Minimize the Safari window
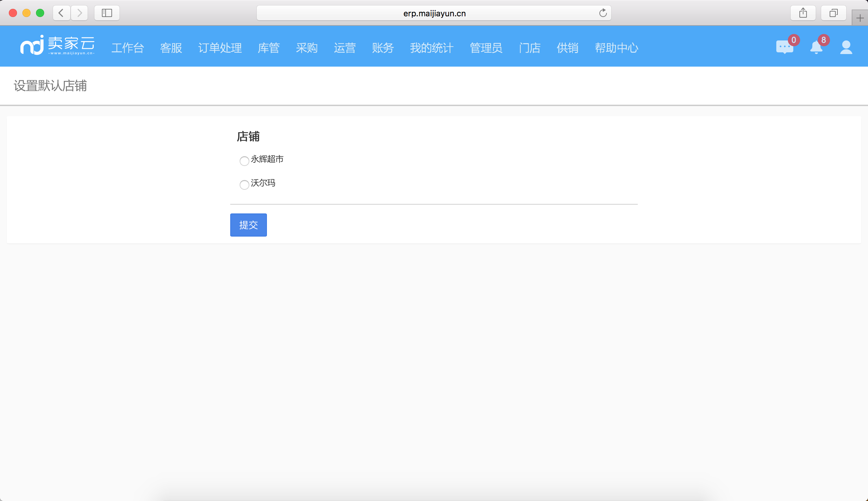The image size is (868, 501). tap(26, 13)
